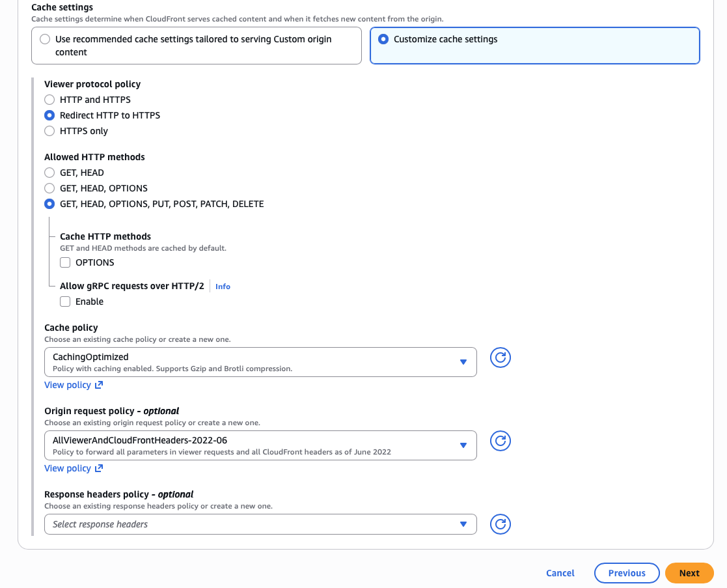Select HTTP and HTTPS protocol option
This screenshot has height=588, width=727.
[49, 100]
